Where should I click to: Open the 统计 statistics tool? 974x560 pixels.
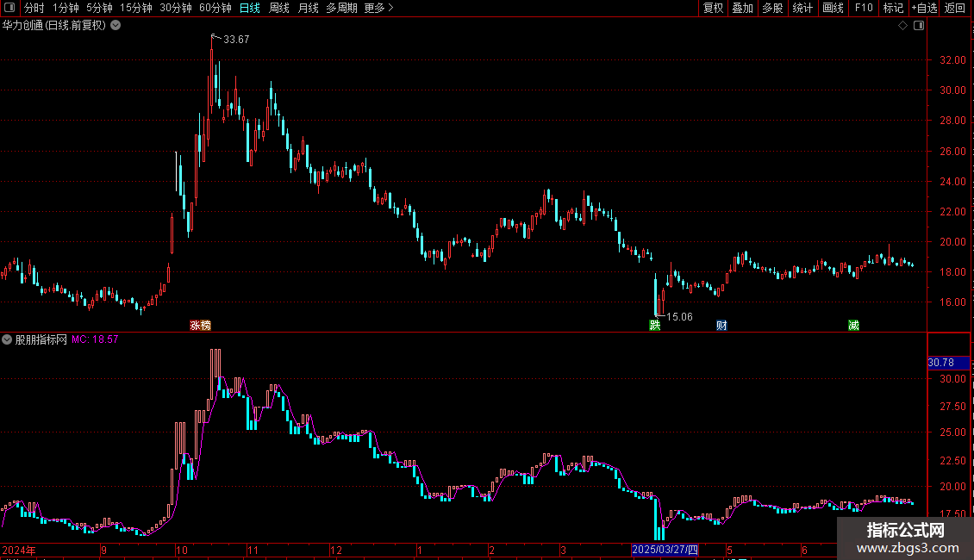coord(802,8)
